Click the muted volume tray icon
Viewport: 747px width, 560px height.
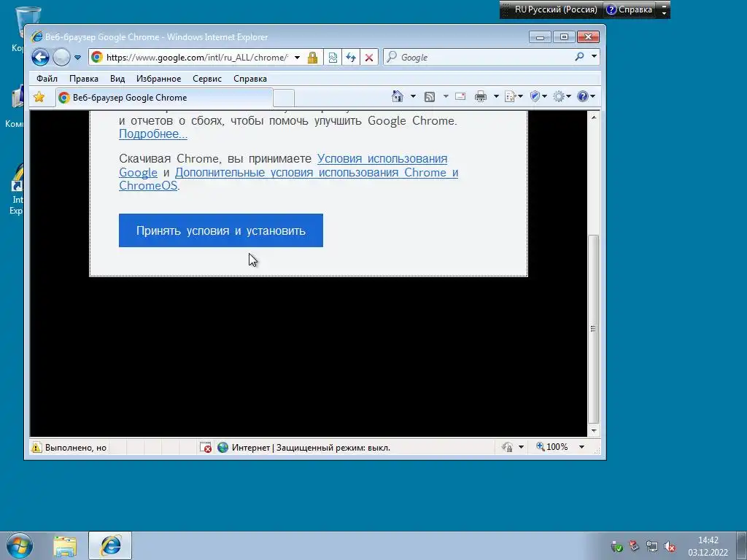(670, 546)
